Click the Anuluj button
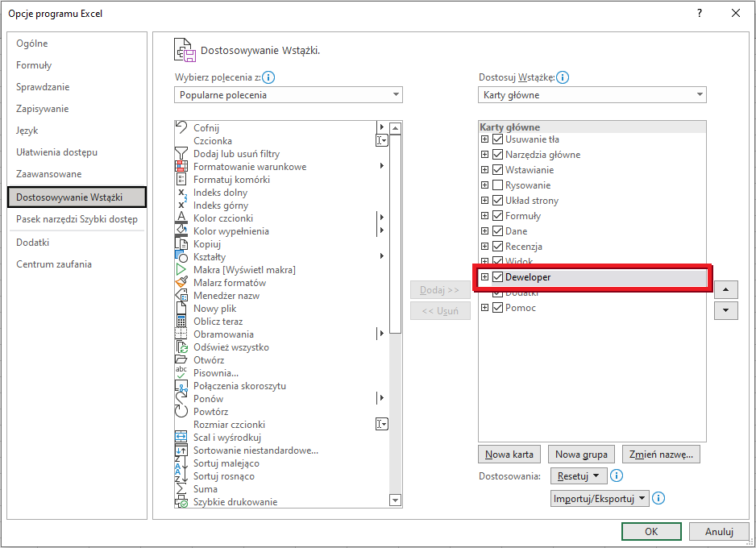Image resolution: width=756 pixels, height=548 pixels. coord(719,532)
